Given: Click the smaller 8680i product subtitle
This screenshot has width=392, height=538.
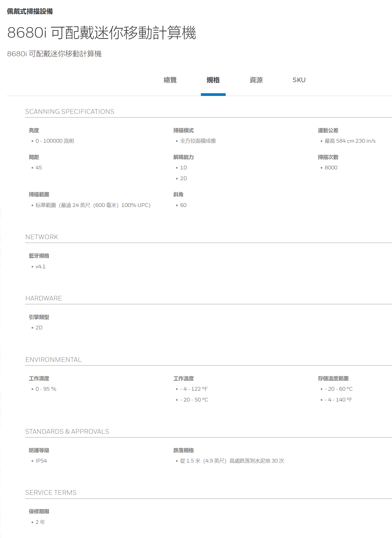Looking at the screenshot, I should [x=54, y=54].
